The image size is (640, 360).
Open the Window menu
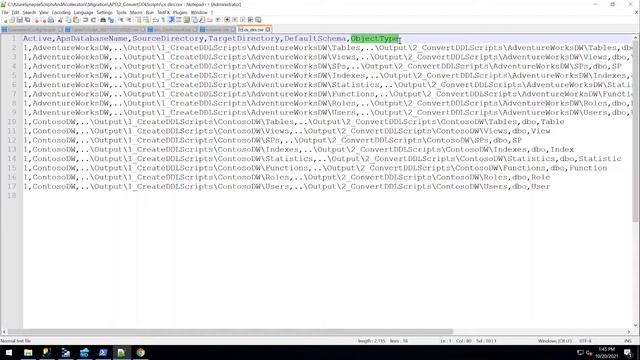coord(199,13)
